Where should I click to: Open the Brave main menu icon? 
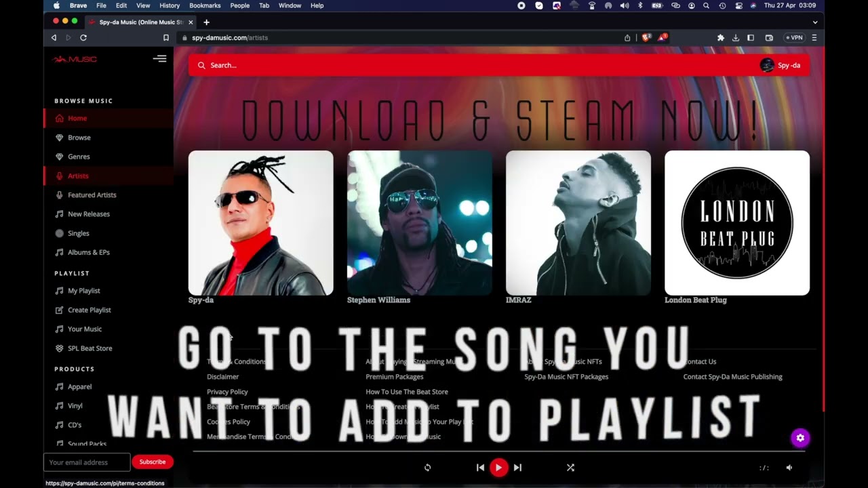coord(814,38)
